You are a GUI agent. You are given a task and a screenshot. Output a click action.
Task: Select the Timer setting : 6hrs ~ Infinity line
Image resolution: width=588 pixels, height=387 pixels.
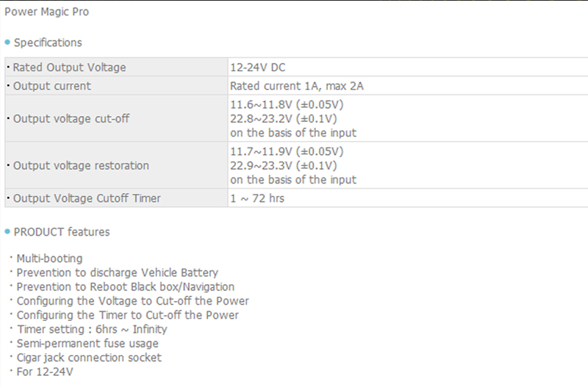(x=92, y=329)
